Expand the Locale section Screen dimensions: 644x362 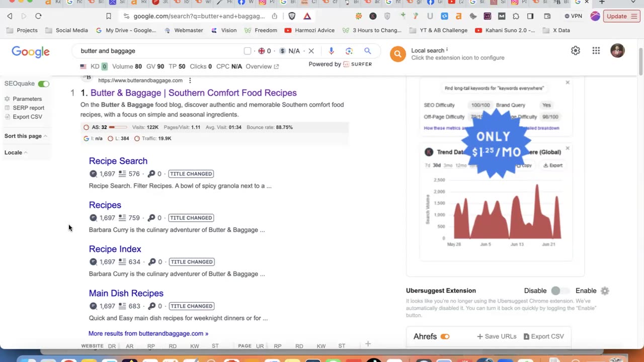click(16, 153)
